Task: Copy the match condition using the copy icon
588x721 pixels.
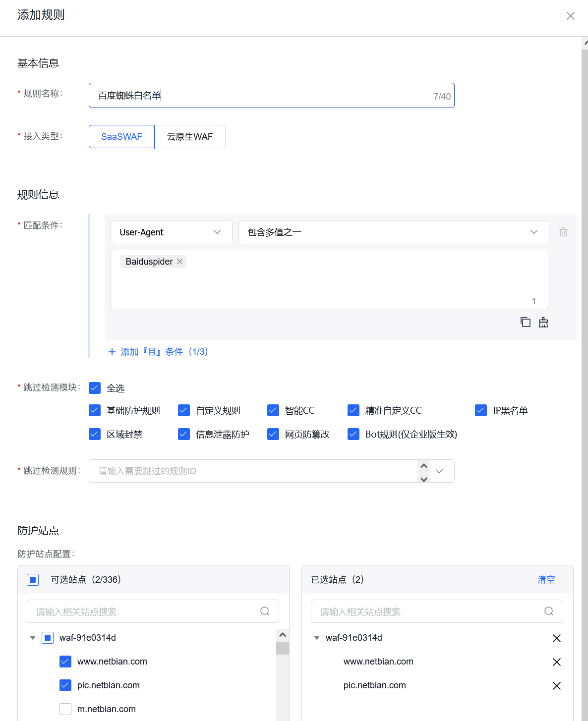Action: (526, 322)
